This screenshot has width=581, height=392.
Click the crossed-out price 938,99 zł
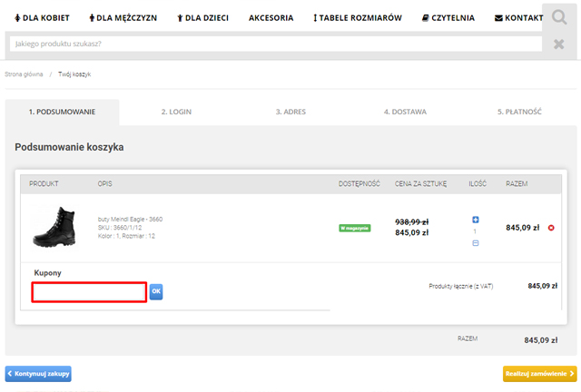pyautogui.click(x=411, y=222)
